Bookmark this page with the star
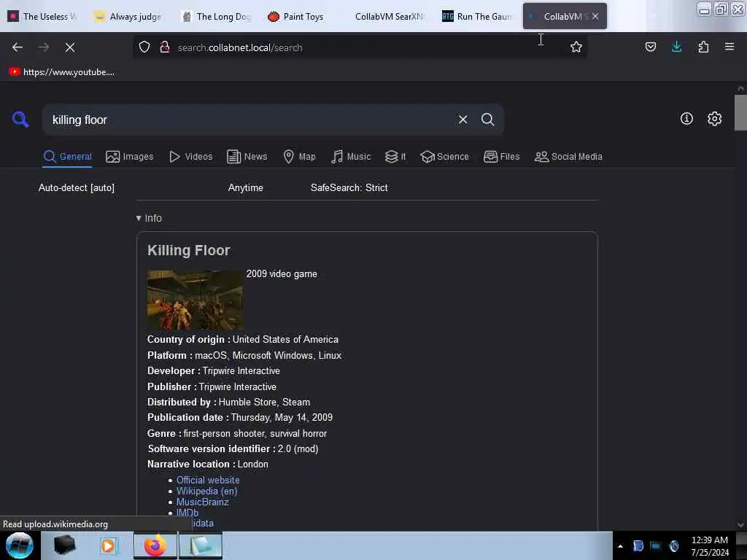 click(576, 47)
